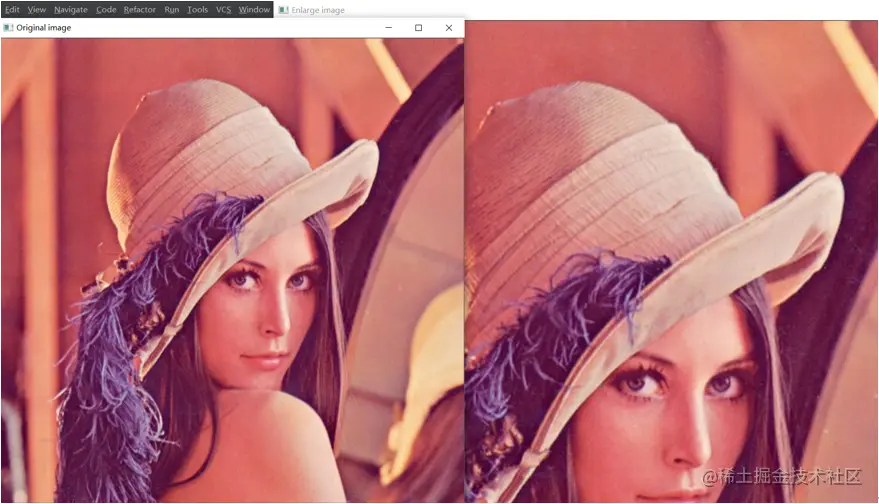
Task: Minimize the Original image window
Action: (x=388, y=27)
